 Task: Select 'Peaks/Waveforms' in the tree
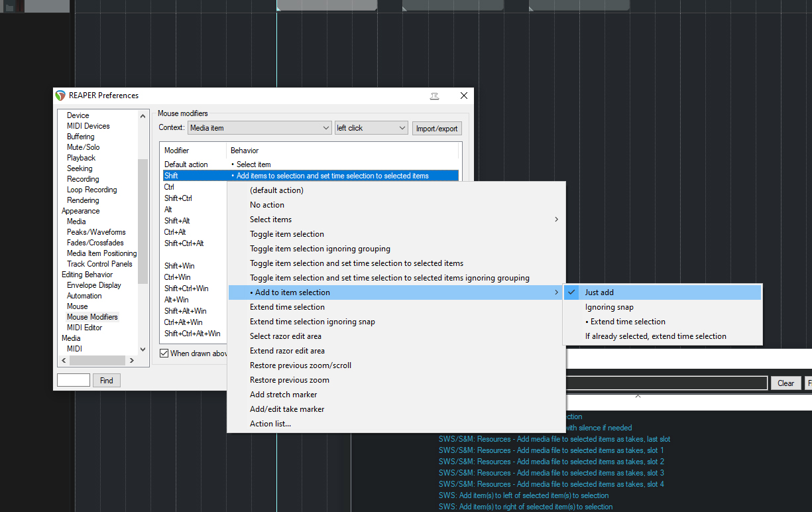(x=96, y=232)
